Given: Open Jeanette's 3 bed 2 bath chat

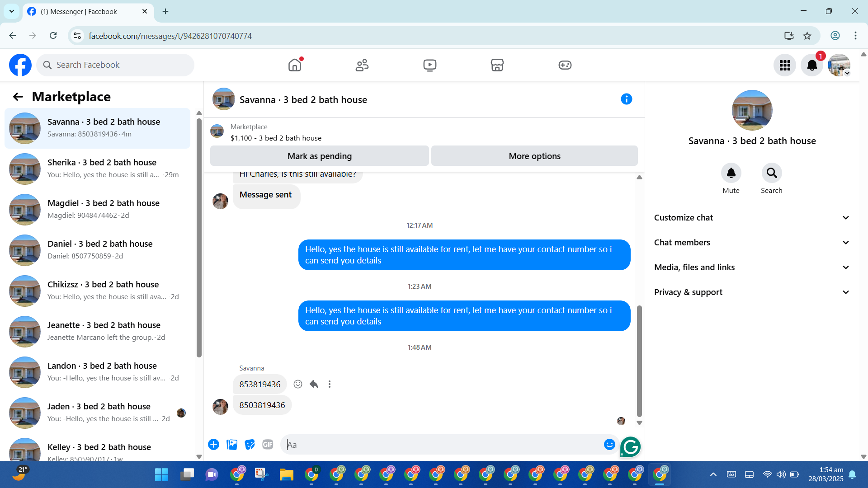Looking at the screenshot, I should 97,332.
